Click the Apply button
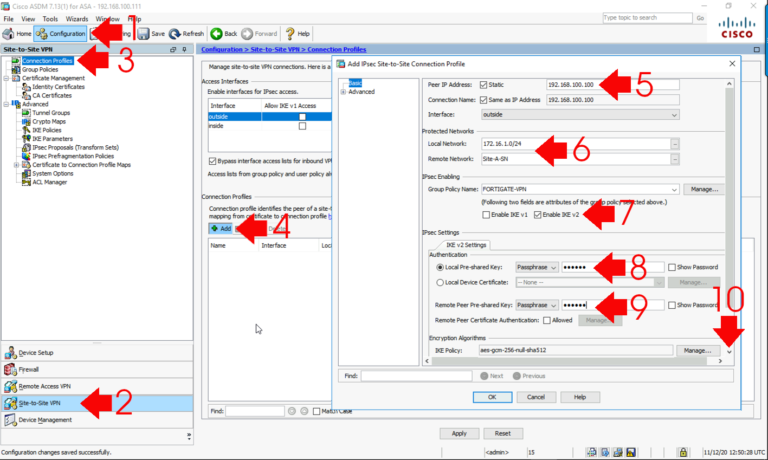 point(459,434)
